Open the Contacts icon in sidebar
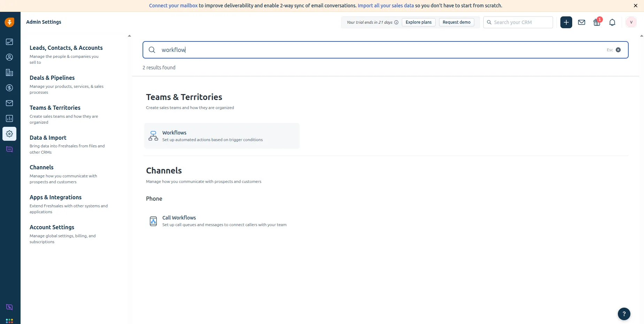 coord(9,57)
